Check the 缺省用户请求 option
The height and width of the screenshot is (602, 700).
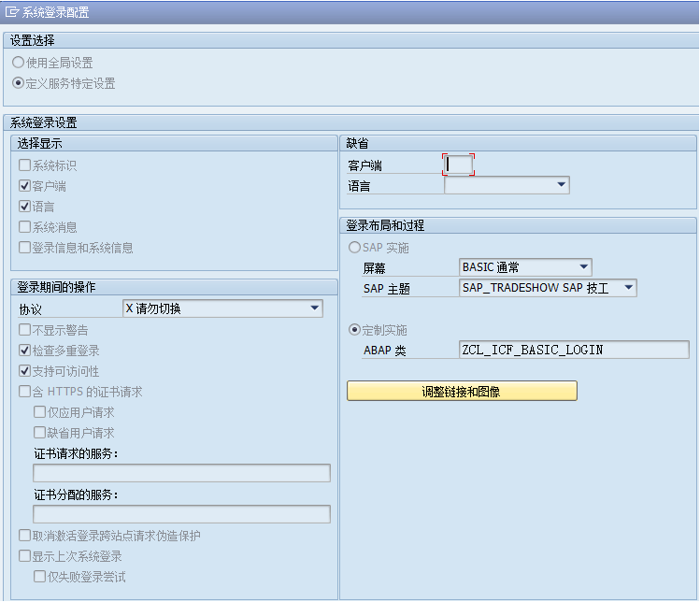[x=40, y=433]
